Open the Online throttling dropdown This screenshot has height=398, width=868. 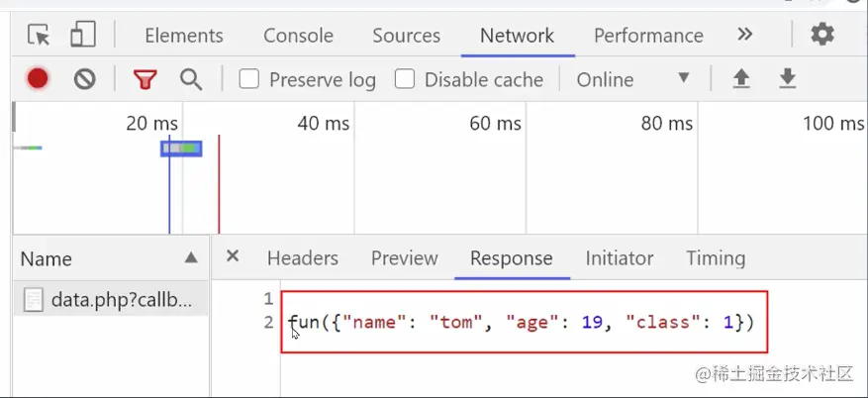pyautogui.click(x=633, y=79)
